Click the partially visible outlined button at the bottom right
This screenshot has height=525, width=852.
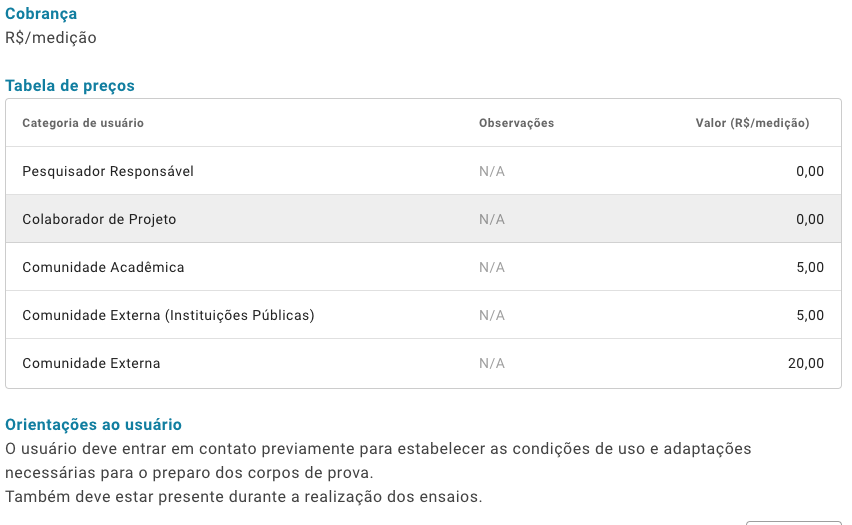point(793,523)
